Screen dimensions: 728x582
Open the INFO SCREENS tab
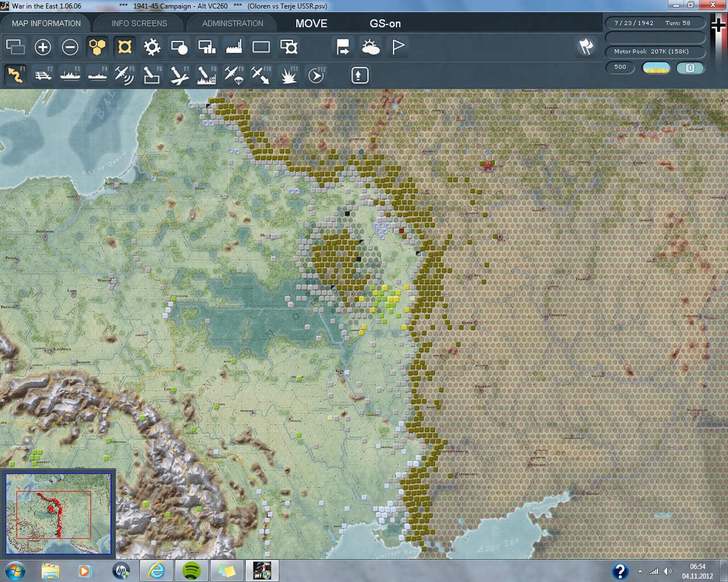139,23
